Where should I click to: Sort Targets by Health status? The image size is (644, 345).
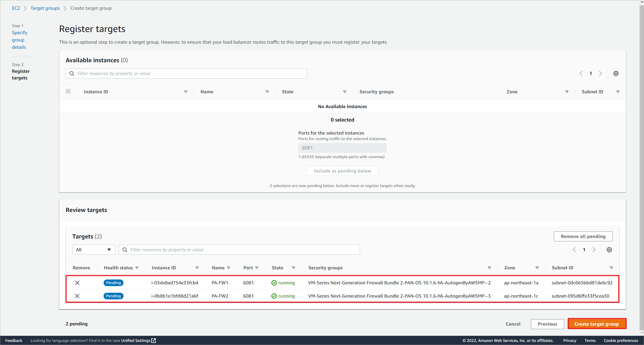pyautogui.click(x=137, y=268)
